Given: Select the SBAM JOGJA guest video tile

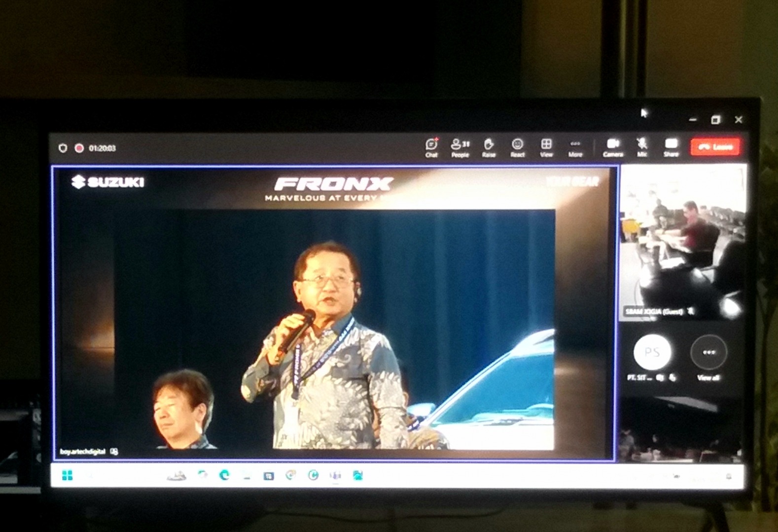Looking at the screenshot, I should point(682,243).
